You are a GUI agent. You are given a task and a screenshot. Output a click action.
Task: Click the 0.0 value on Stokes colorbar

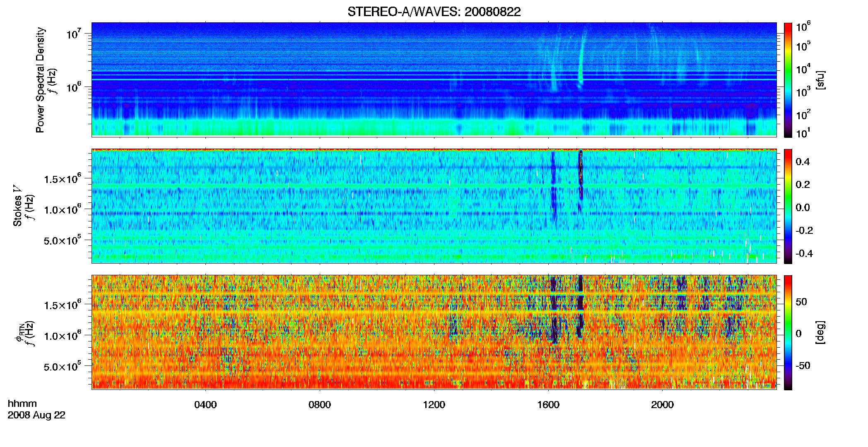tap(803, 207)
